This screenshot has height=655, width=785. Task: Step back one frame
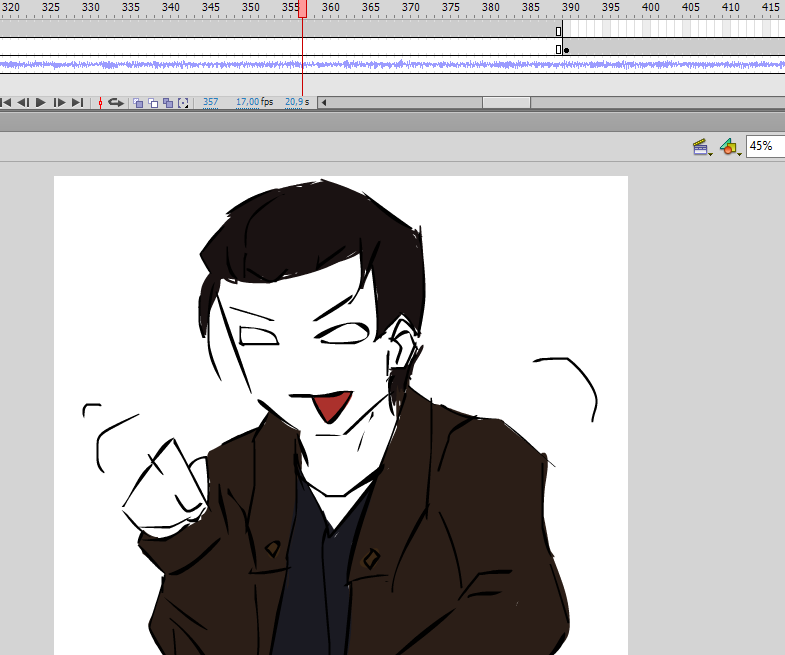click(23, 102)
